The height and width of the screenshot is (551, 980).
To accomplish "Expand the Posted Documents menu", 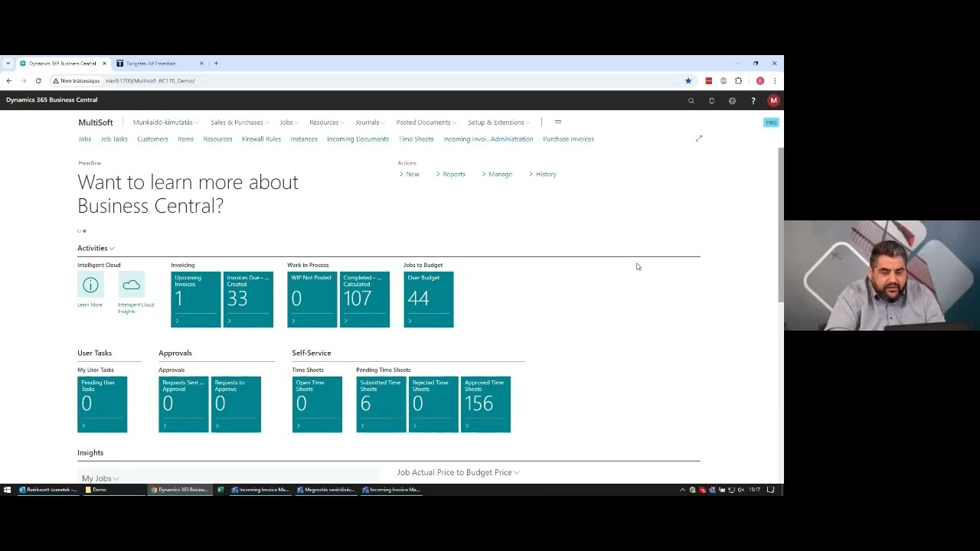I will (426, 122).
